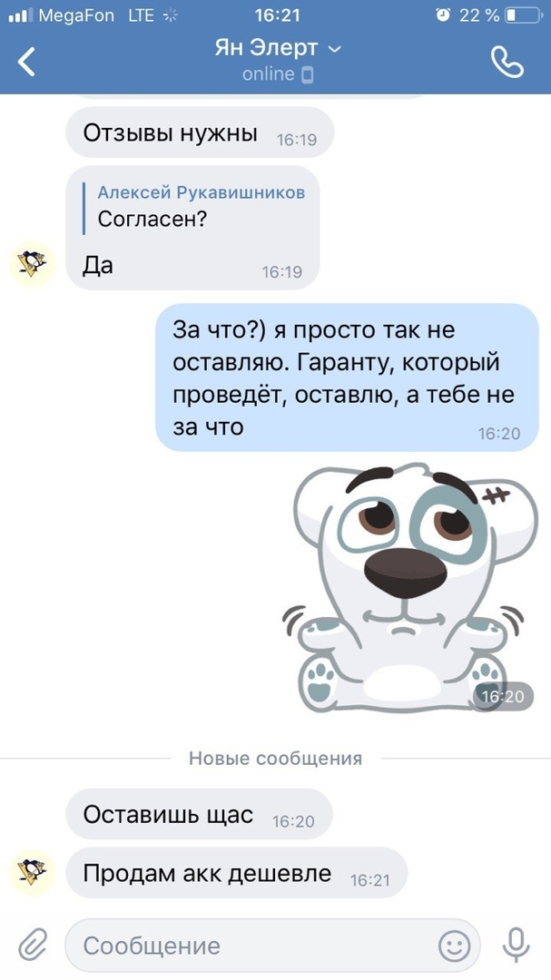
Task: Open the Ян Элерт chat title
Action: pos(267,47)
